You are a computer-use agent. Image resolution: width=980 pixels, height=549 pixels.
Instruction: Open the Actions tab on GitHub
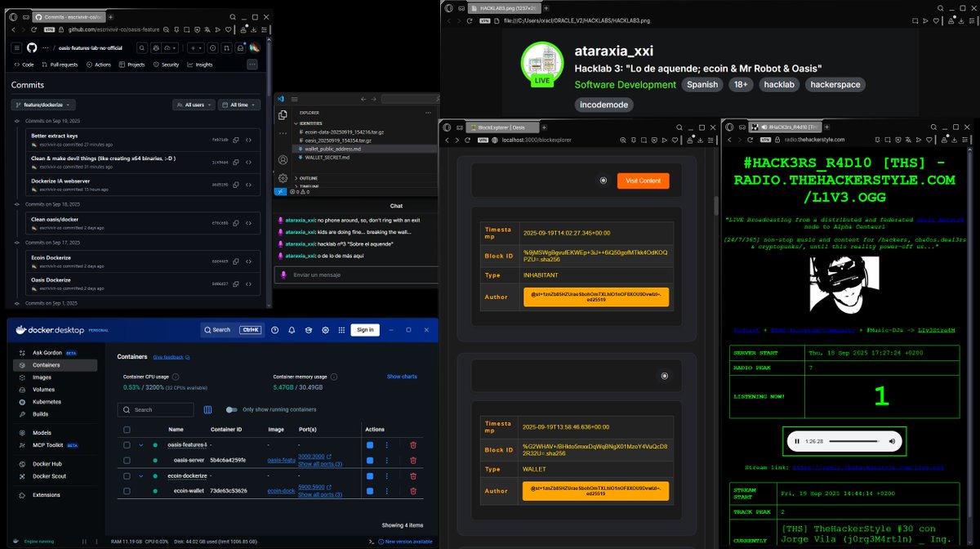point(98,65)
